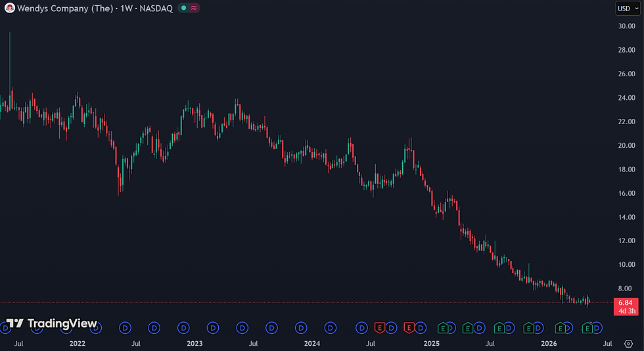Click the pink approximate-data wave icon

[x=193, y=8]
